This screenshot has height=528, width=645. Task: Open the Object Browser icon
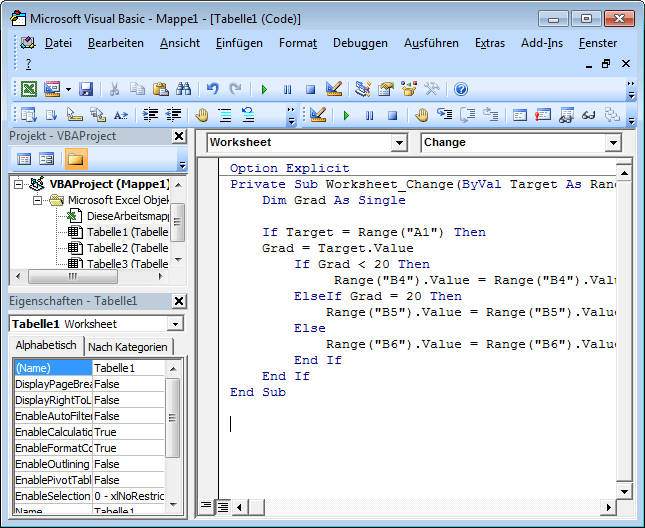(x=409, y=89)
